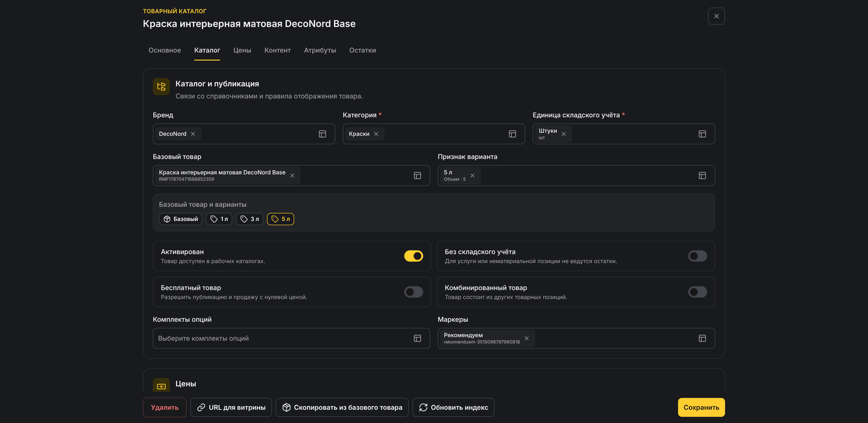Open category picker icon in Категория field
This screenshot has height=423, width=868.
point(512,134)
